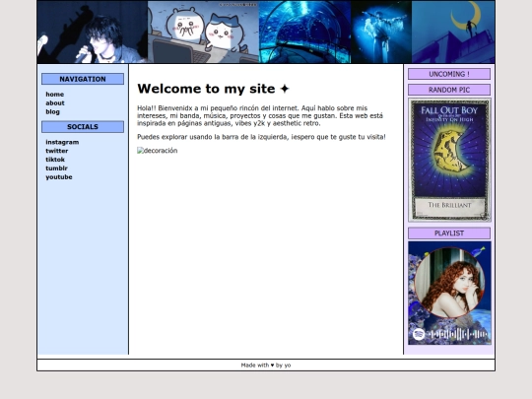Visit the instagram social link
532x399 pixels.
[62, 142]
